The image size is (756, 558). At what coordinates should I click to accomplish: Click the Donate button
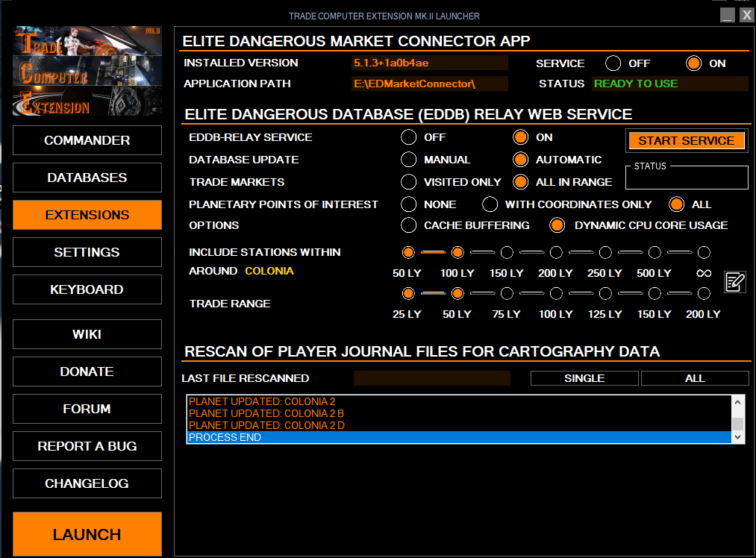[x=87, y=372]
